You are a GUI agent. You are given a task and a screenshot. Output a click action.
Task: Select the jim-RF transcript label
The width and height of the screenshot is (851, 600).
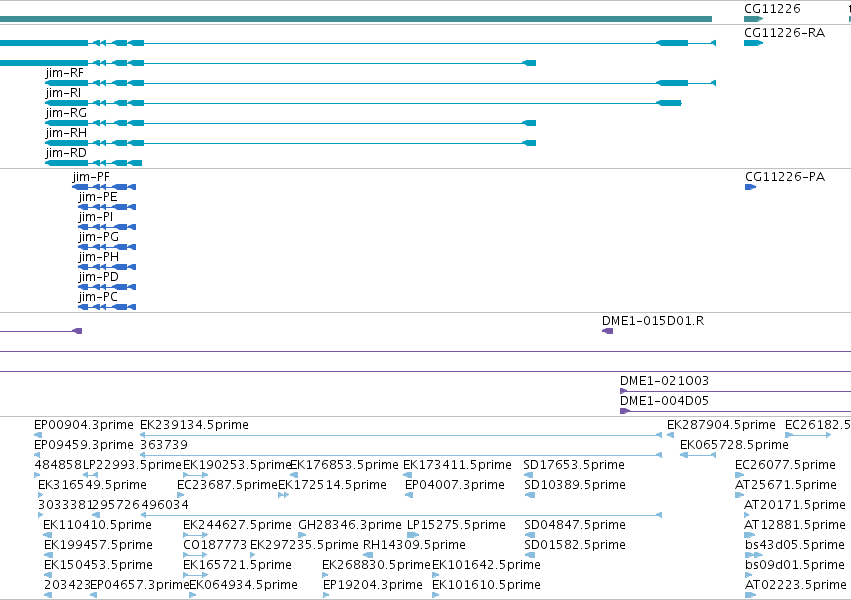pyautogui.click(x=64, y=73)
